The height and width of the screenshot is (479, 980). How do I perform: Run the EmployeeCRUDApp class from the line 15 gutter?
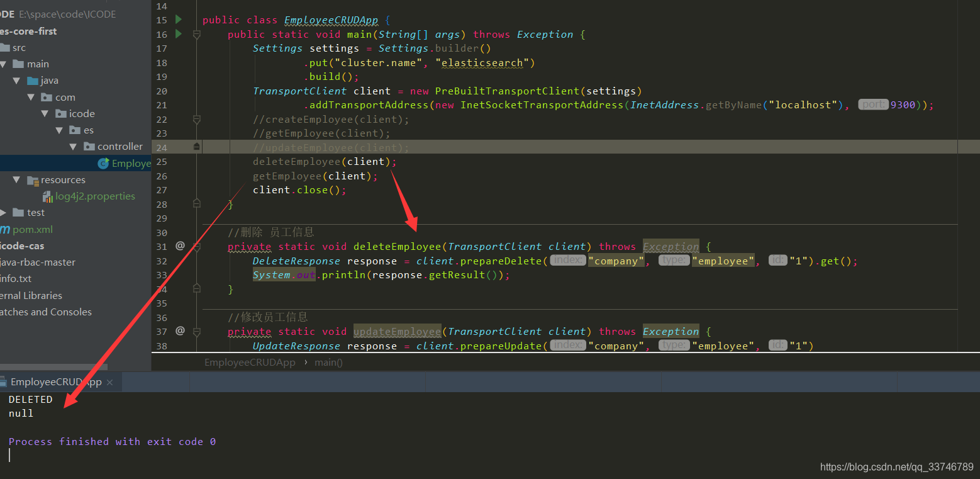click(179, 20)
